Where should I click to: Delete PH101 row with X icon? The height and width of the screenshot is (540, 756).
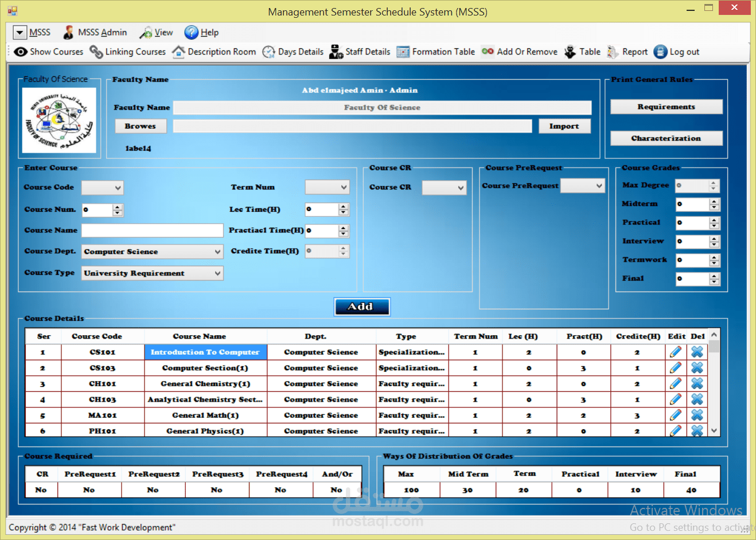click(697, 430)
